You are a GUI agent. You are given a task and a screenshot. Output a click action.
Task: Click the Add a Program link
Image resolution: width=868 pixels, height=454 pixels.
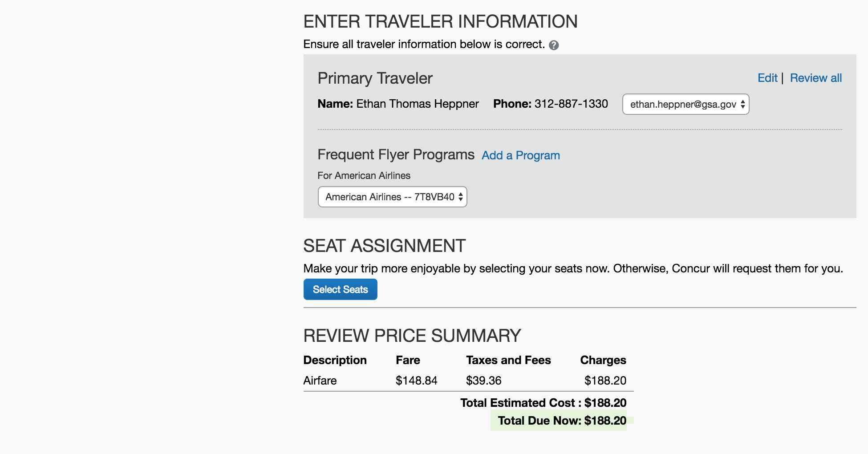tap(520, 155)
